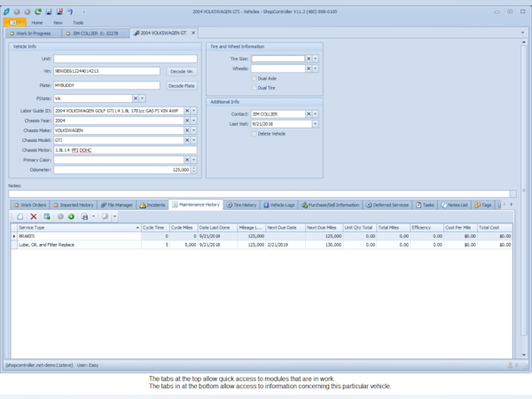Expand the PState dropdown

click(x=143, y=98)
